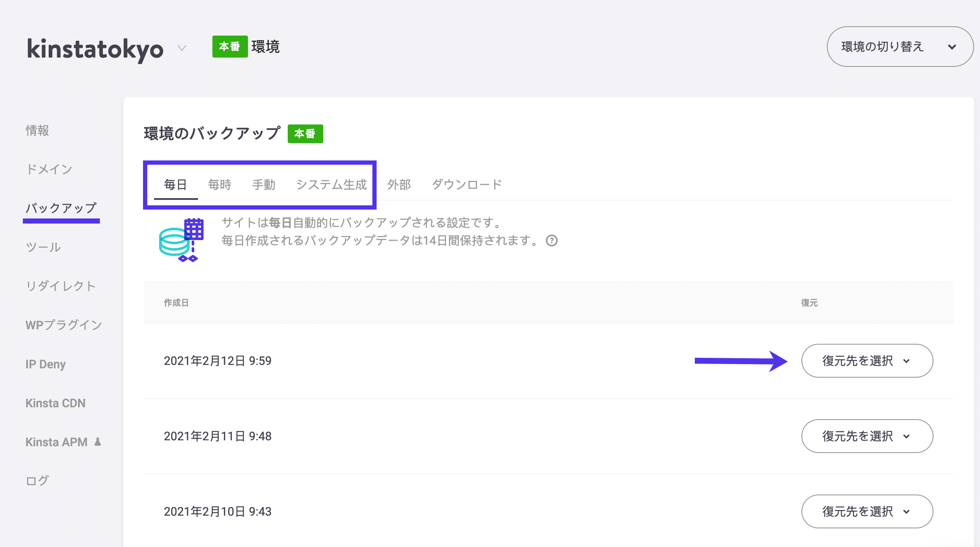Image resolution: width=980 pixels, height=547 pixels.
Task: Switch to the 毎時 backups tab
Action: (x=219, y=184)
